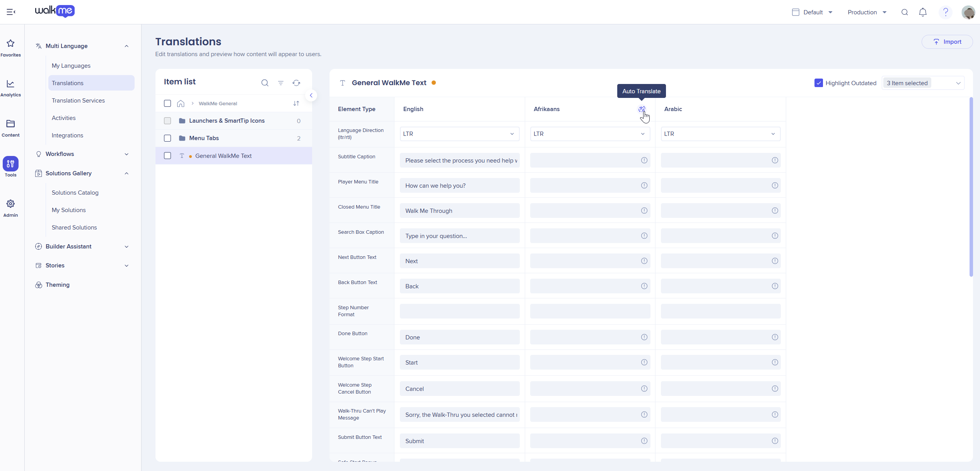Uncheck Highlight Outdated checkbox
Image resolution: width=980 pixels, height=471 pixels.
click(818, 83)
